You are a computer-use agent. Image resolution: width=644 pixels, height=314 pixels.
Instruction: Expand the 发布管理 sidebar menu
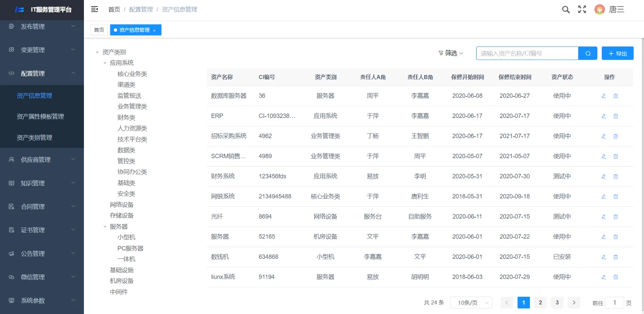click(x=42, y=26)
